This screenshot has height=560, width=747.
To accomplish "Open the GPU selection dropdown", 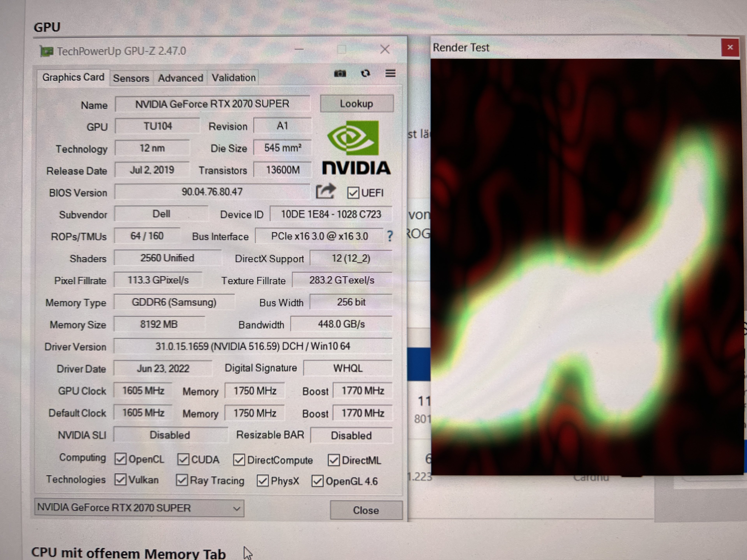I will 139,508.
